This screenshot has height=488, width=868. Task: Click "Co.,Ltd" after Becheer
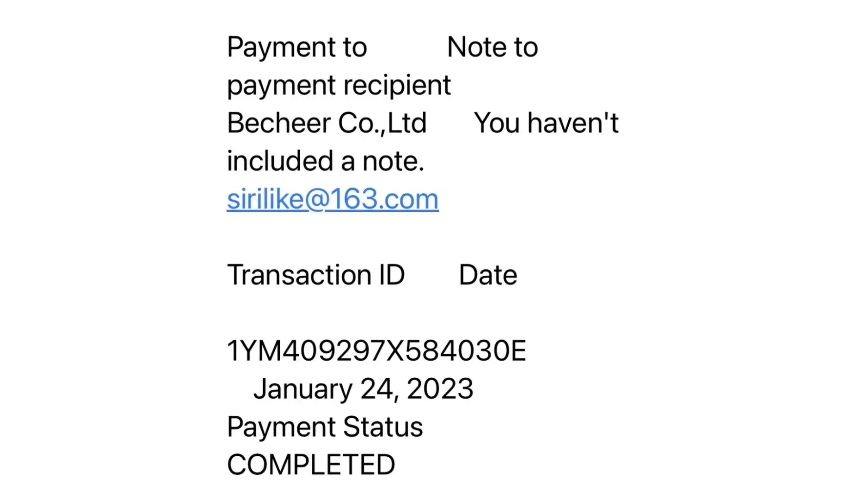point(382,123)
